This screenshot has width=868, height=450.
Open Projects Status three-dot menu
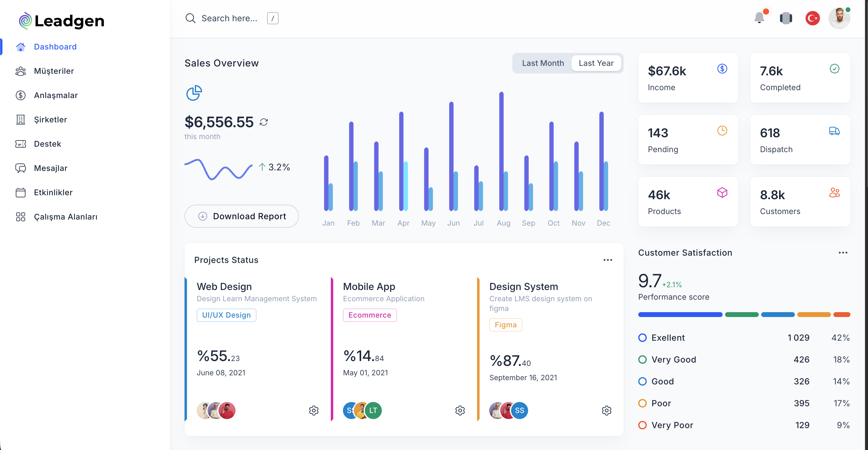click(x=608, y=260)
